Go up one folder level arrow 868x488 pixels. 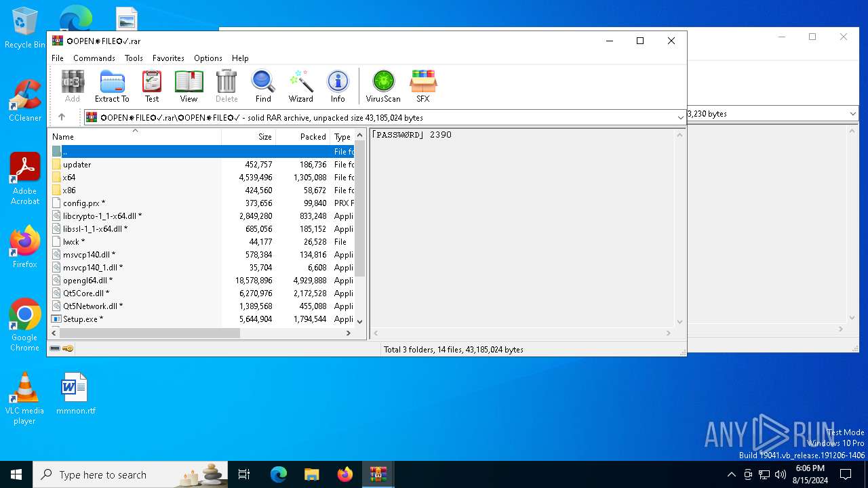62,117
